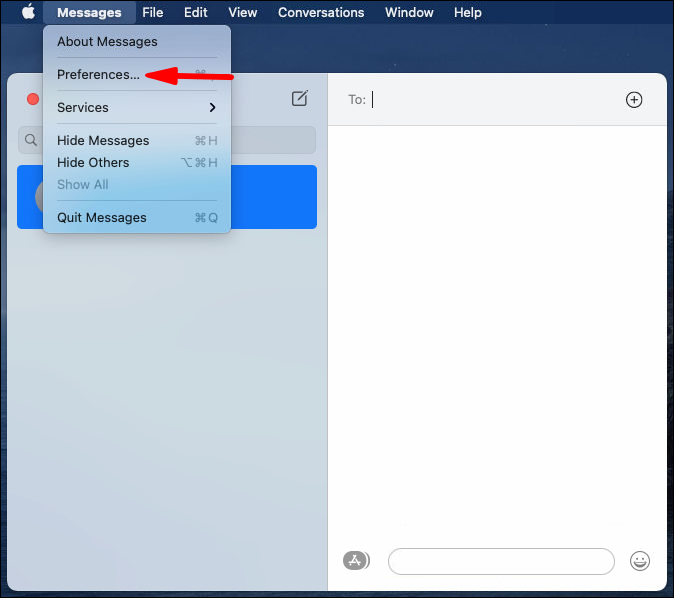Click the plus add contact icon
This screenshot has width=674, height=598.
pos(634,100)
